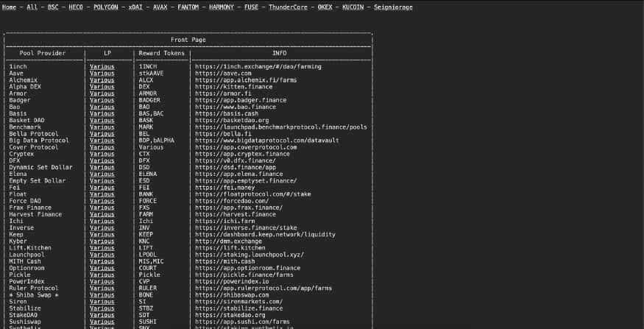Navigate to the FANTOM network link
Screen dimensions: 644x329
point(188,7)
